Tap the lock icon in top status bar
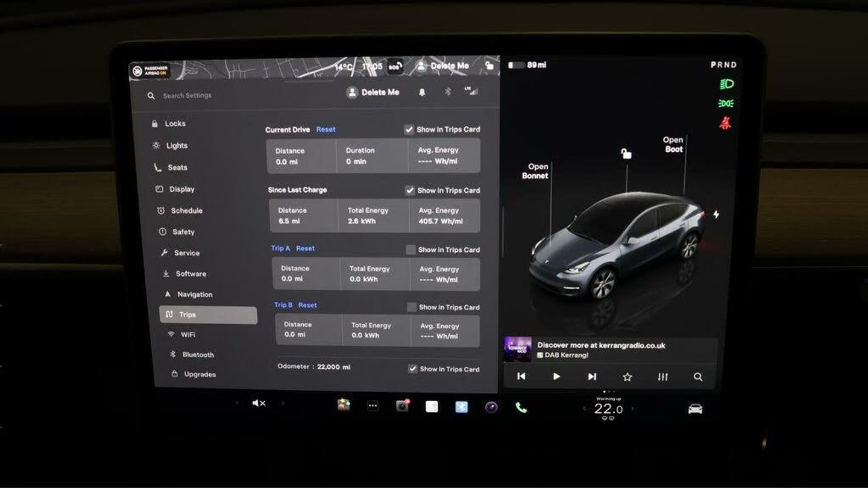Viewport: 868px width, 488px height. click(x=489, y=65)
